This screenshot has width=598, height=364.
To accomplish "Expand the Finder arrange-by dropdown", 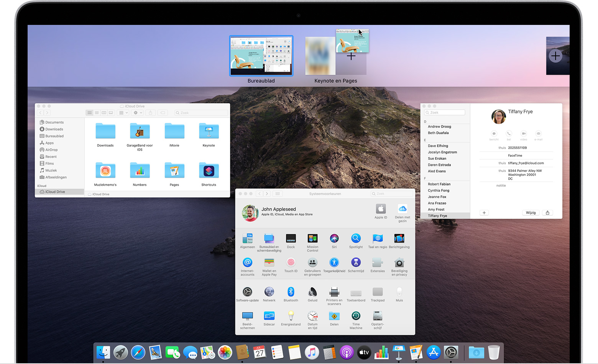I will [123, 113].
